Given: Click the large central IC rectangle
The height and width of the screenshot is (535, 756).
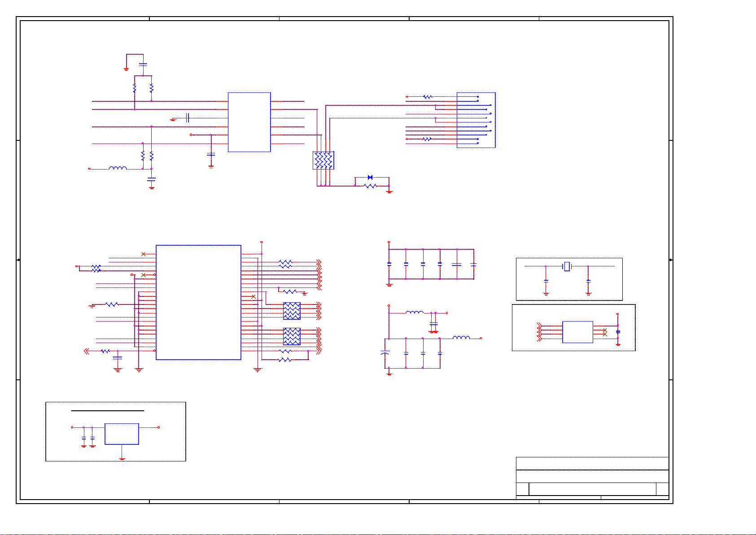Looking at the screenshot, I should 198,302.
